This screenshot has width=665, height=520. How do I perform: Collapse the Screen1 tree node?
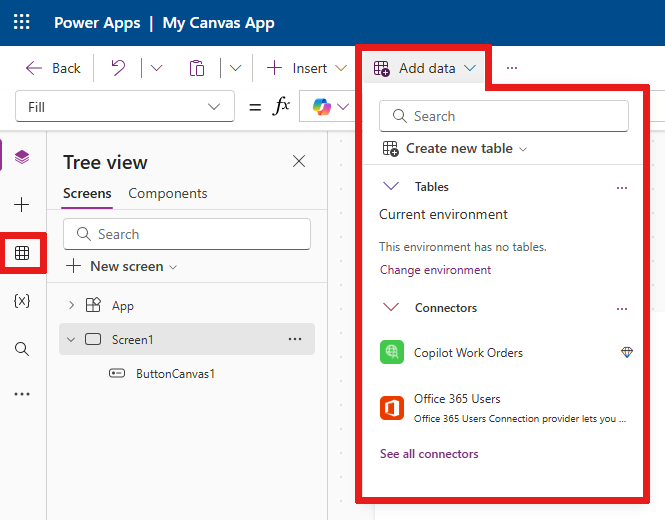71,339
